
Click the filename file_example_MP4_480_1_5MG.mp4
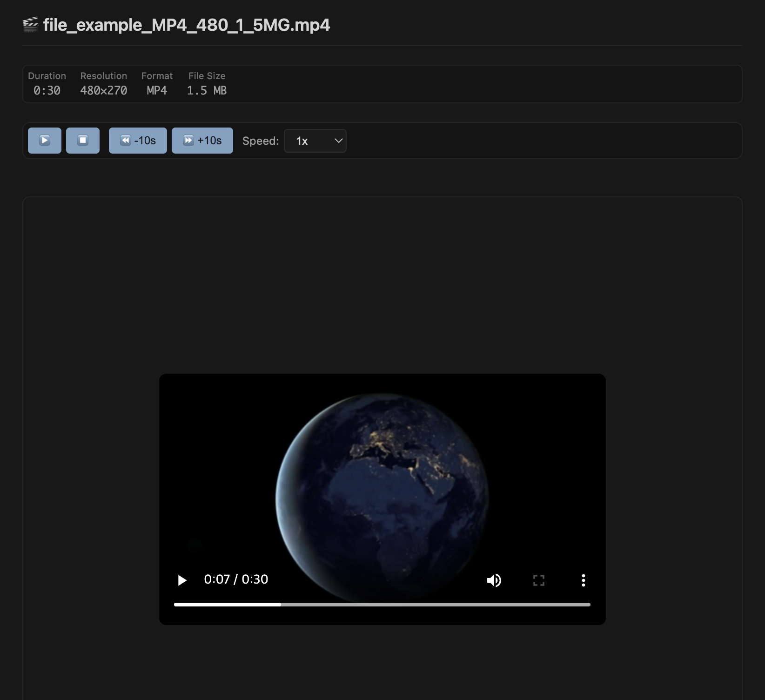coord(186,25)
